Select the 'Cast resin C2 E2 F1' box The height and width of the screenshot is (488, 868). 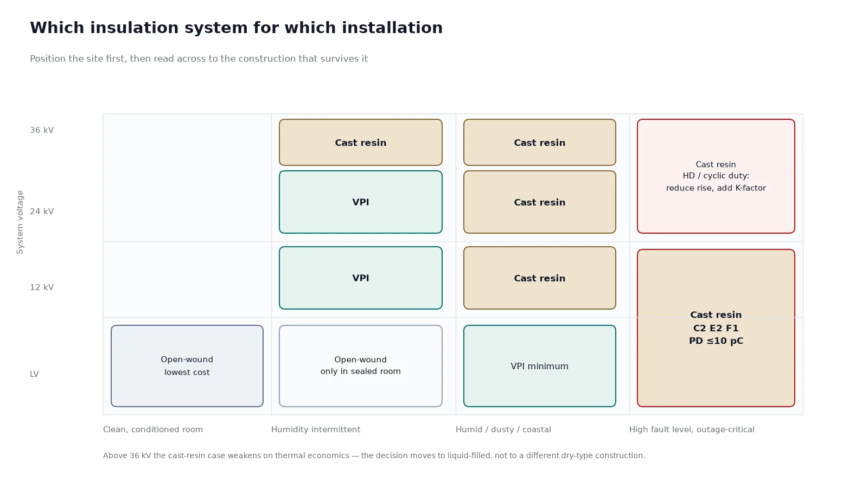[716, 328]
